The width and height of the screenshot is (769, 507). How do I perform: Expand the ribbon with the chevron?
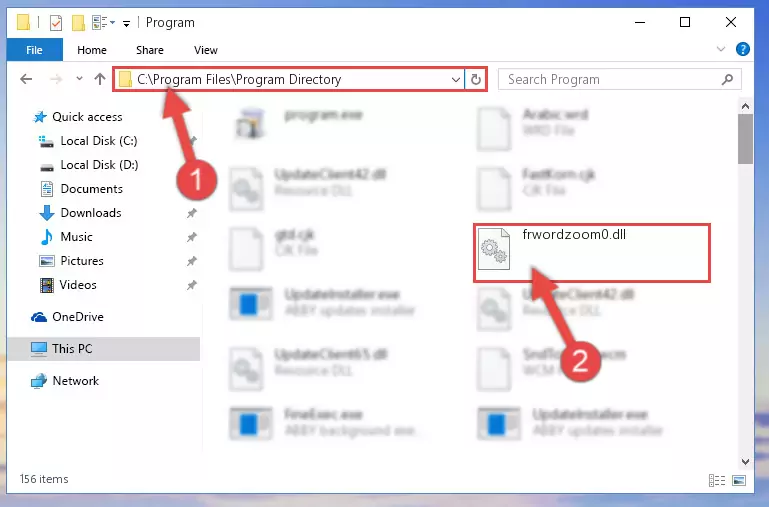(721, 49)
